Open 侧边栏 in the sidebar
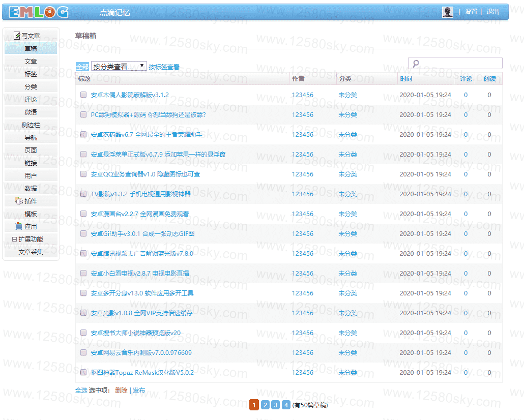This screenshot has height=420, width=524. [31, 125]
